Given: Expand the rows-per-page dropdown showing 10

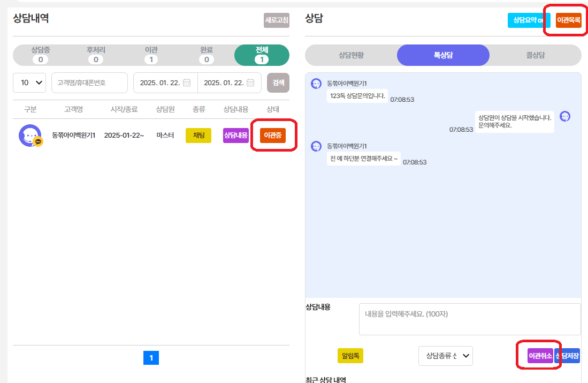Looking at the screenshot, I should click(x=29, y=82).
